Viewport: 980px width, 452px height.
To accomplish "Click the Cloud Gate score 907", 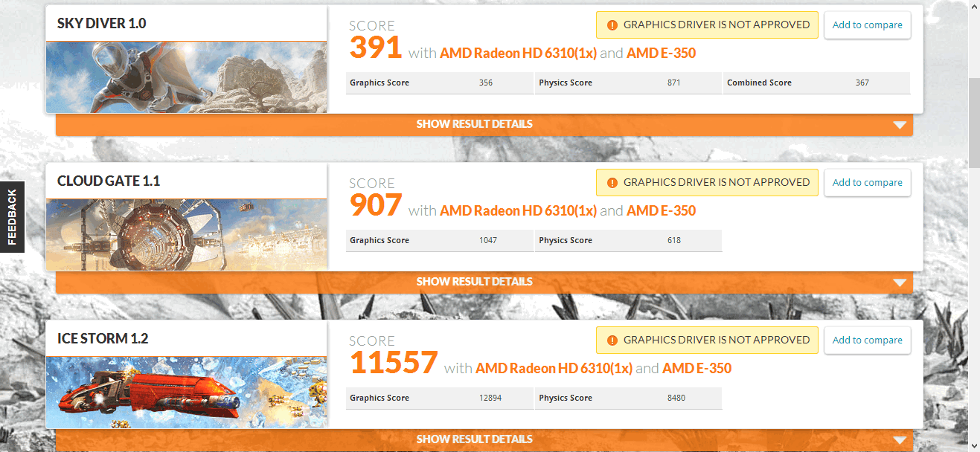I will 376,206.
